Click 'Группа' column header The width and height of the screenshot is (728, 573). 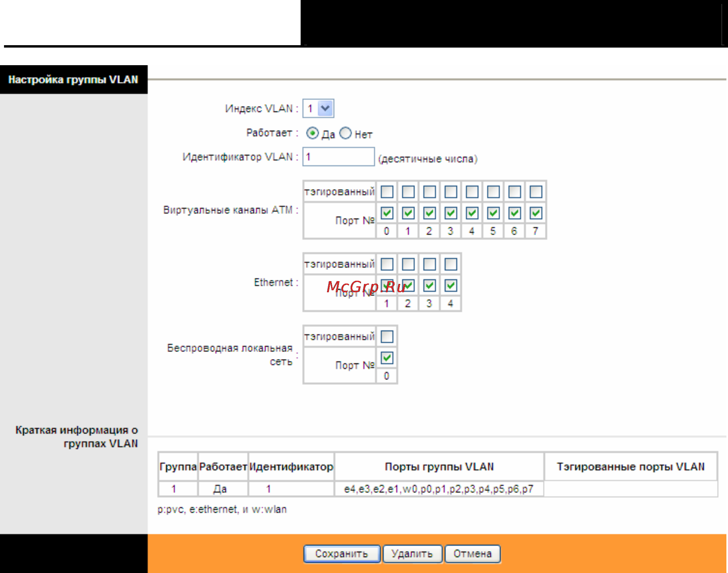(x=178, y=467)
